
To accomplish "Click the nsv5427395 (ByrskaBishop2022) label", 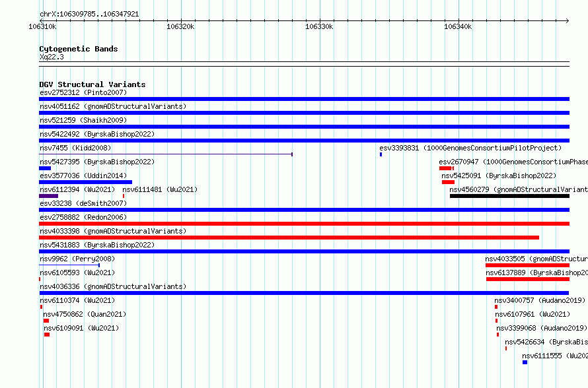I will click(97, 162).
